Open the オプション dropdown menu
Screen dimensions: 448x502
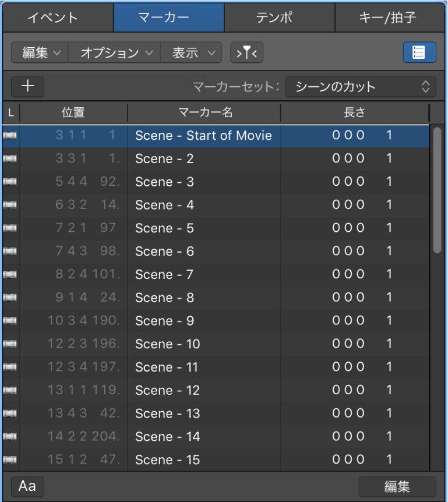(115, 53)
